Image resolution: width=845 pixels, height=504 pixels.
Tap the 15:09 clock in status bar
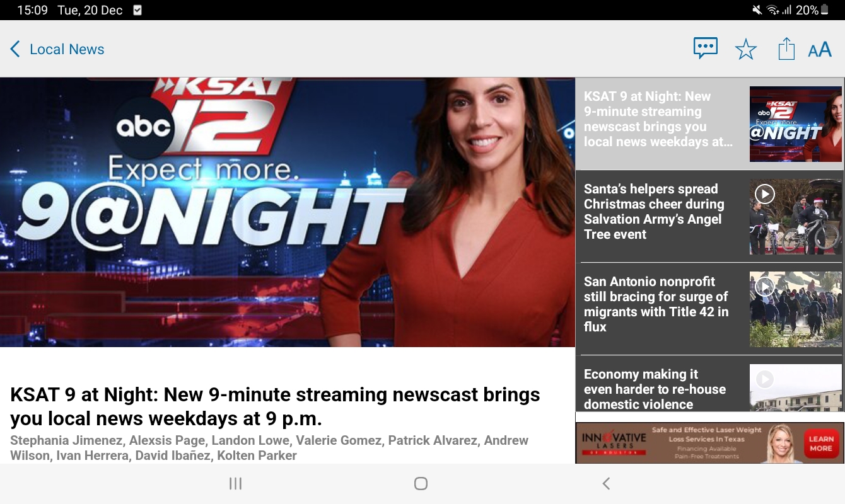32,10
